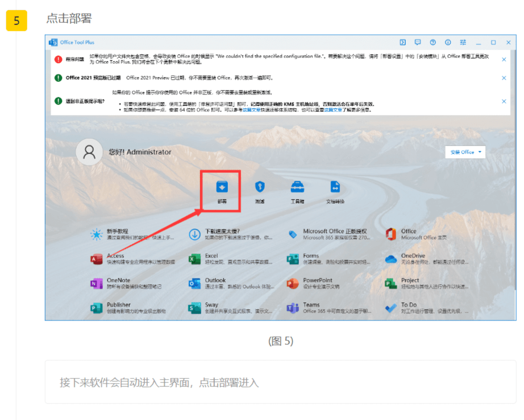This screenshot has height=420, width=524.
Task: Open the command box icon in the title bar
Action: pos(403,43)
